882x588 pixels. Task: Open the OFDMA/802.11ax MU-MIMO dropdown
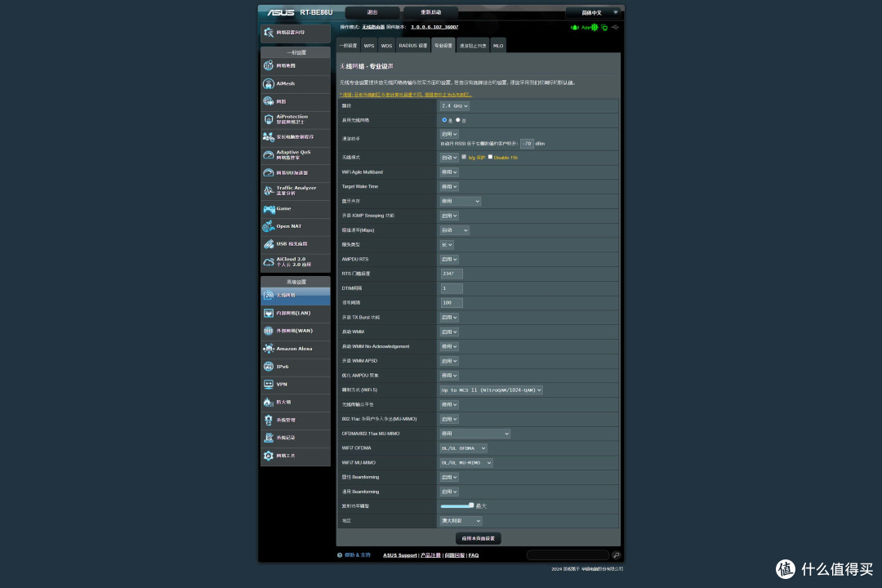point(475,434)
